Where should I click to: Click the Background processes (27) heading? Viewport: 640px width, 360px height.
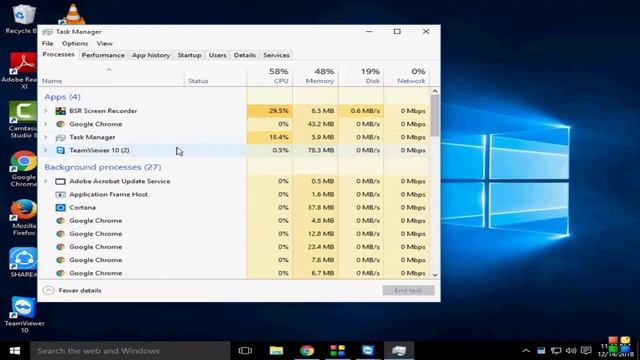click(103, 167)
